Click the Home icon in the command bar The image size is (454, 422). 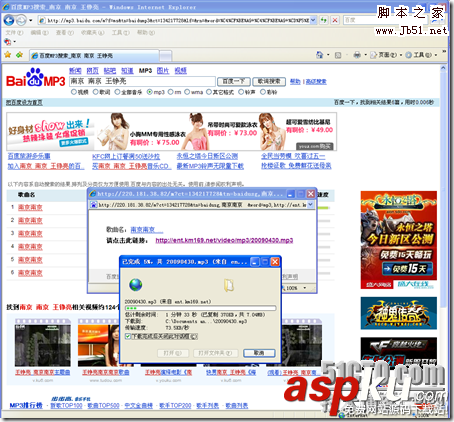tap(319, 55)
